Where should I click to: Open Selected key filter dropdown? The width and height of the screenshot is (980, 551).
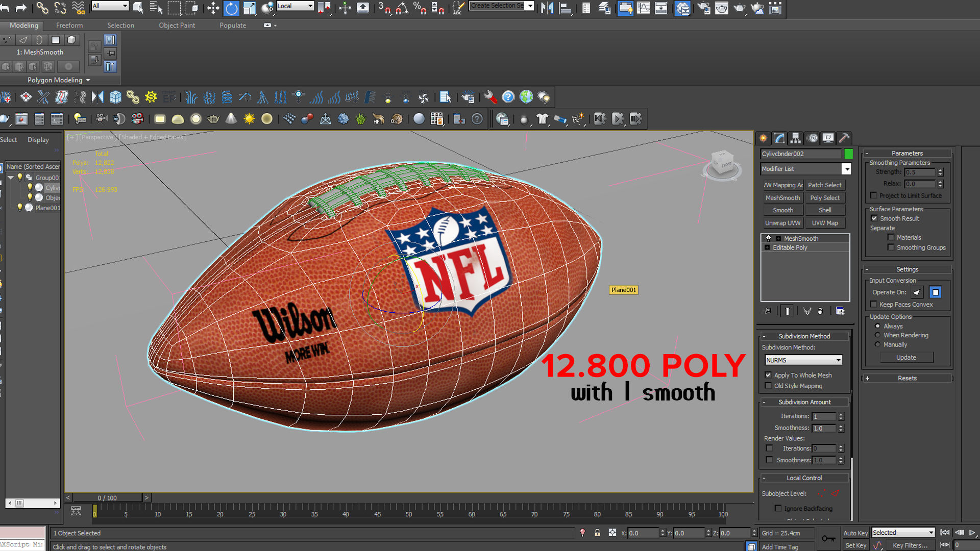903,533
